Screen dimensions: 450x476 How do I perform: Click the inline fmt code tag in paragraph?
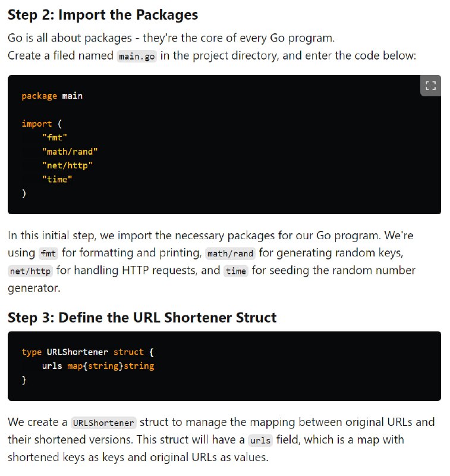click(48, 253)
